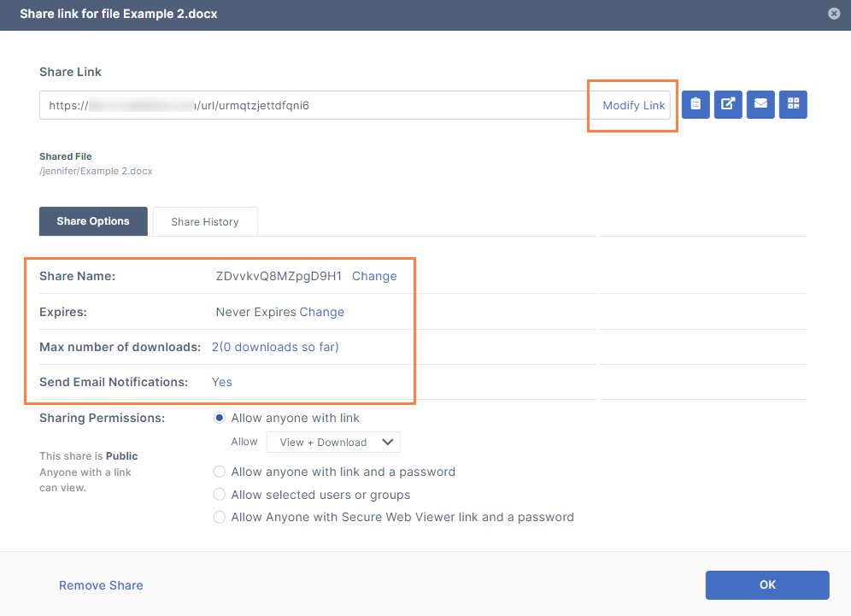Select "Allow selected users or groups" option
Viewport: 851px width, 616px height.
[x=220, y=495]
